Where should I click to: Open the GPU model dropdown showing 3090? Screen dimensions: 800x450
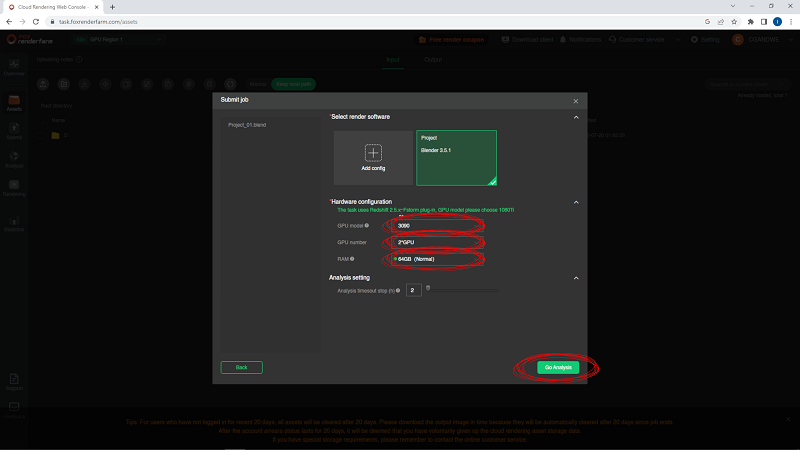[438, 226]
